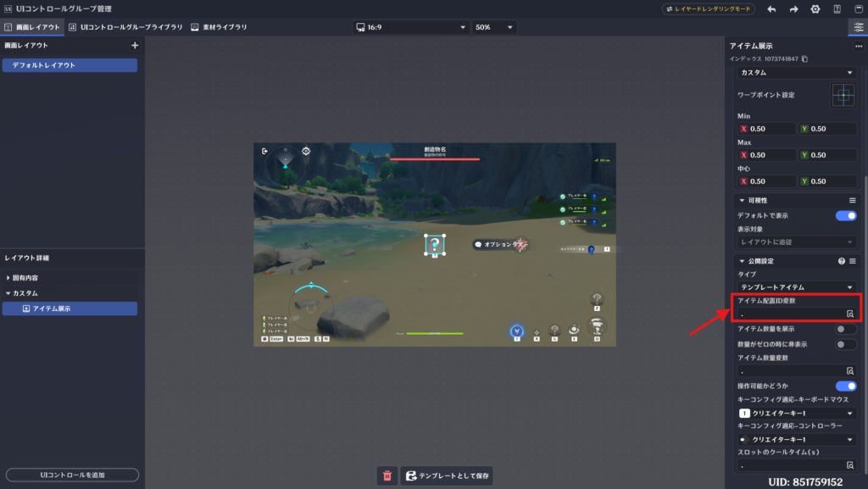The width and height of the screenshot is (868, 489).
Task: Edit the Min Y value field
Action: coord(828,129)
